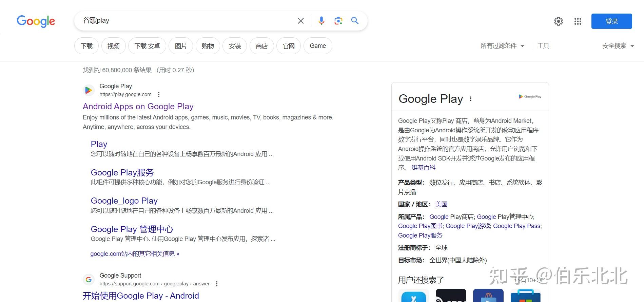Select the 购物 filter chip

[208, 46]
